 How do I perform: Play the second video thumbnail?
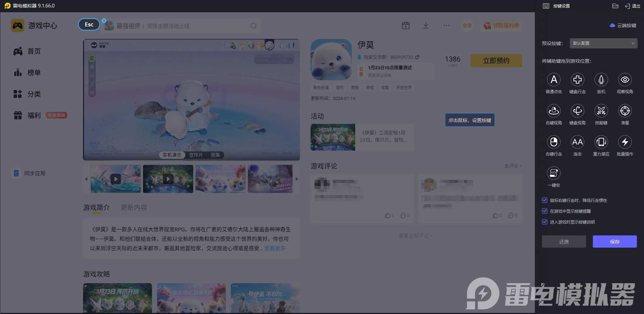(x=168, y=179)
